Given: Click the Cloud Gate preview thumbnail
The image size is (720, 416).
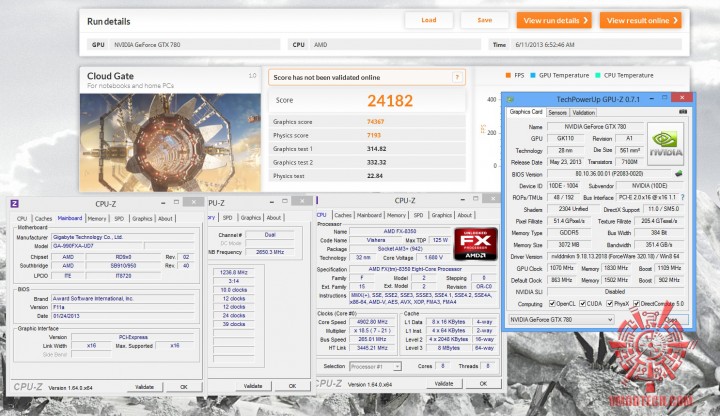Looking at the screenshot, I should pyautogui.click(x=170, y=143).
